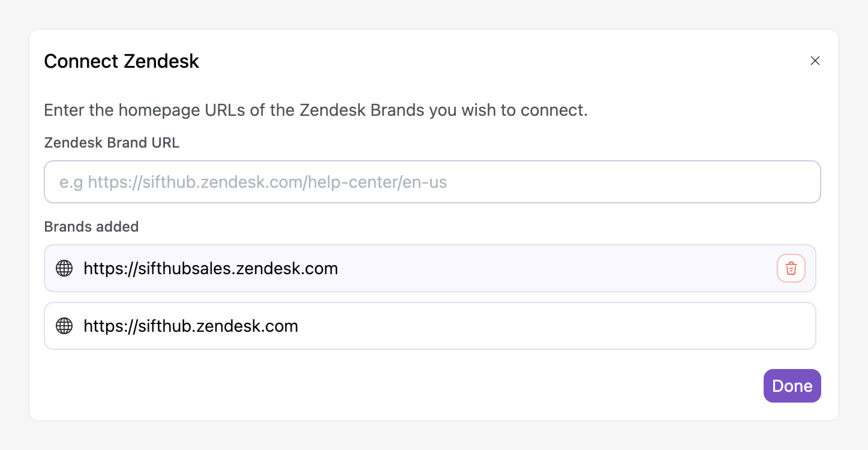Focus the Zendesk Brand URL input
This screenshot has height=450, width=868.
tap(432, 182)
